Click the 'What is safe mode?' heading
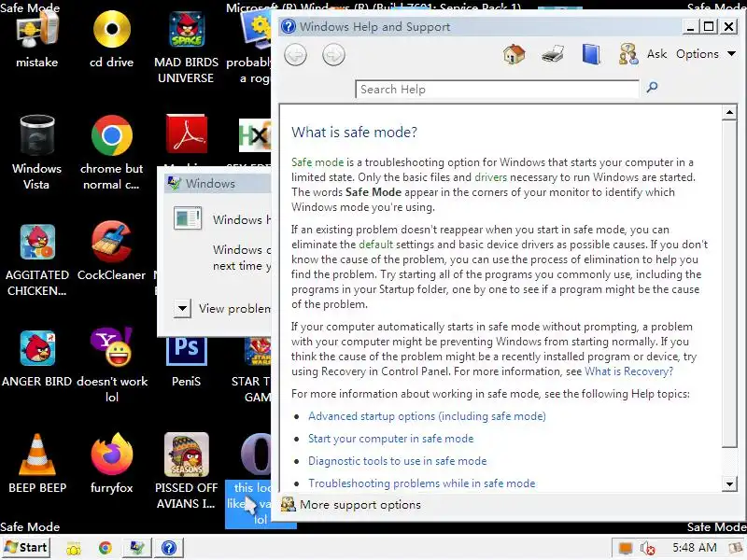This screenshot has height=560, width=747. coord(354,132)
